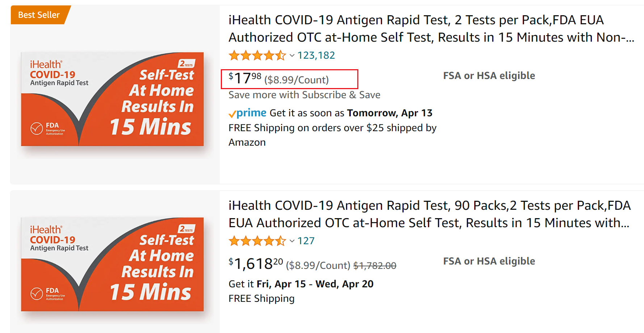Click the prime logo on the first listing
The width and height of the screenshot is (644, 333).
coord(248,113)
